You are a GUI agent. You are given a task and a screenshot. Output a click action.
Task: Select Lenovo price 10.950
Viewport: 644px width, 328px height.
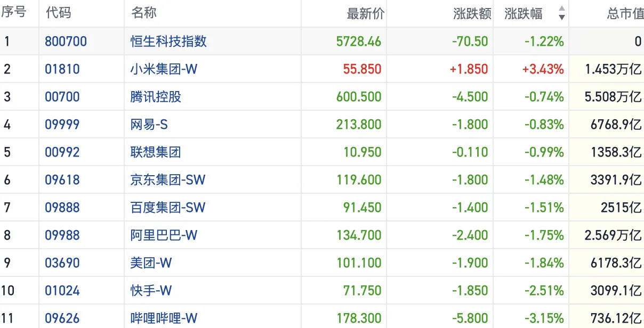(363, 152)
